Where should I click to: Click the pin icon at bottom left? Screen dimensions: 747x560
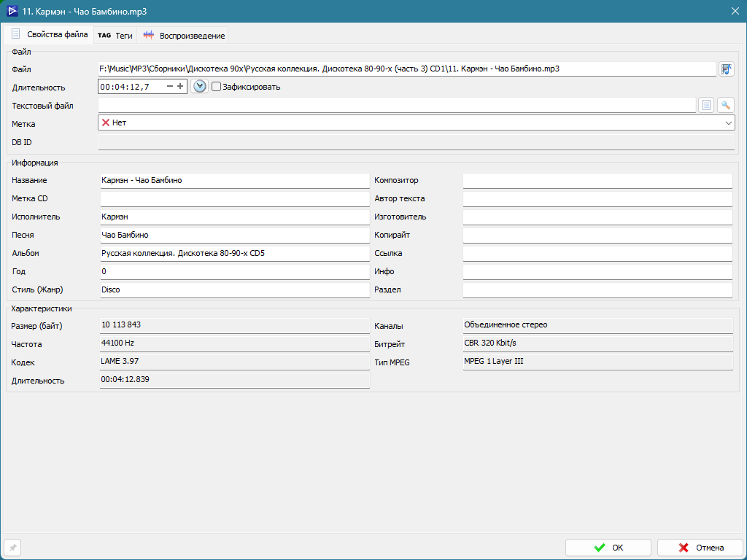(13, 548)
